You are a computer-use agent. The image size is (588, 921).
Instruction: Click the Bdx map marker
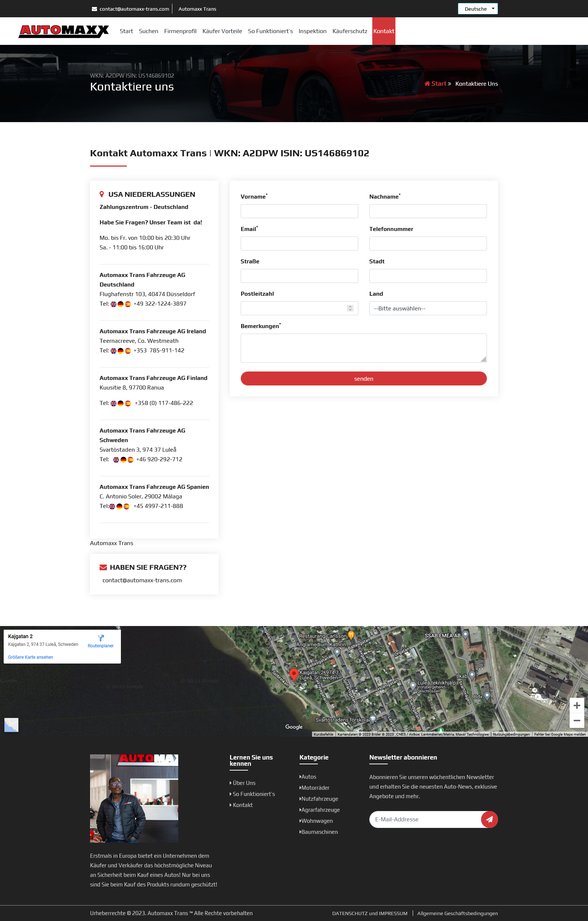click(x=487, y=696)
